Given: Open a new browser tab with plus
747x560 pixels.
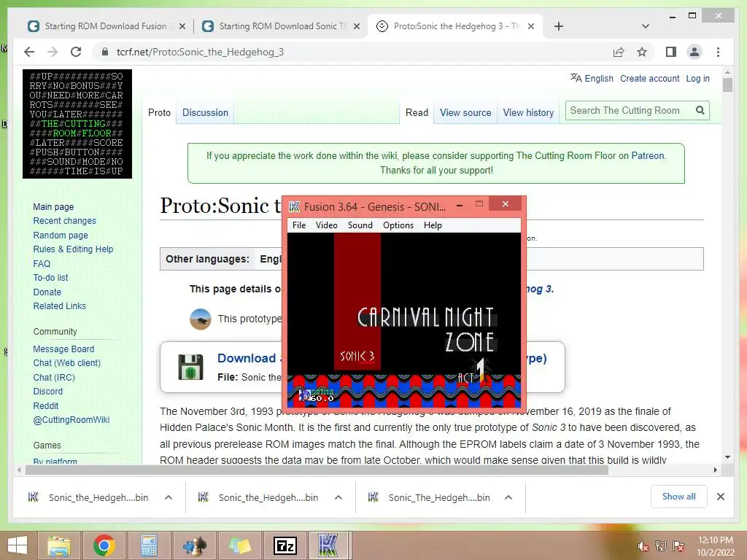Looking at the screenshot, I should (x=559, y=26).
